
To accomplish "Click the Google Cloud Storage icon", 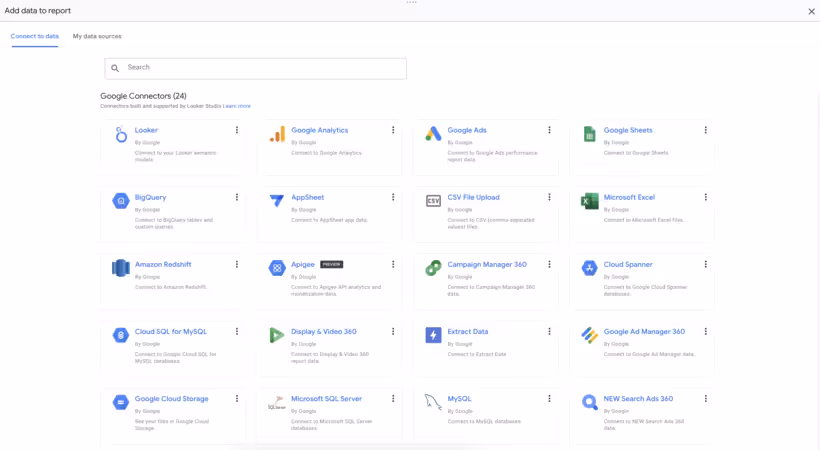I will (121, 402).
